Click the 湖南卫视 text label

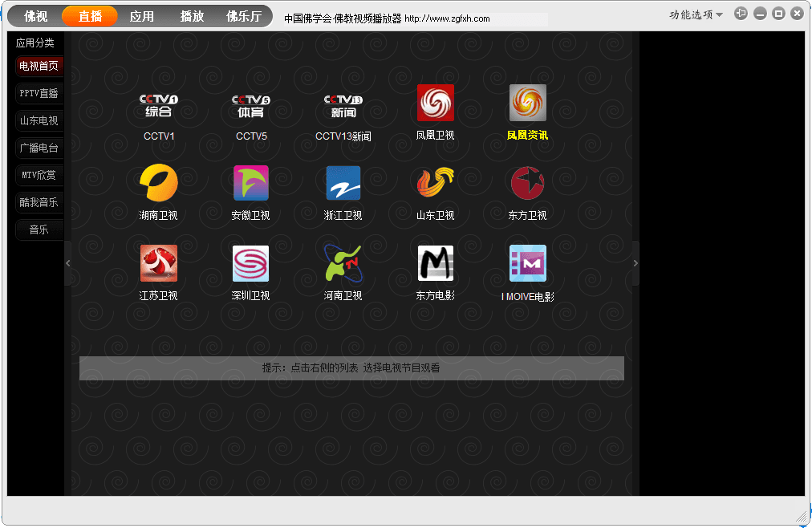click(x=158, y=215)
